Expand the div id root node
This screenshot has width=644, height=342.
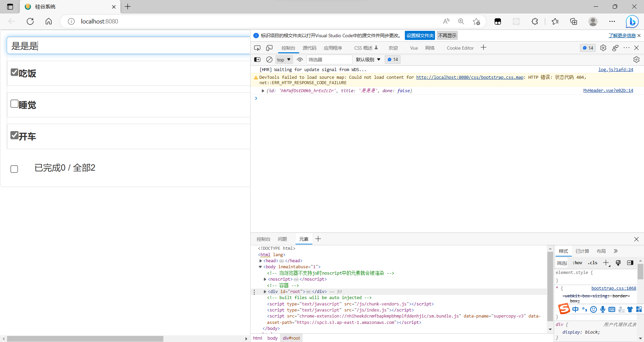265,292
